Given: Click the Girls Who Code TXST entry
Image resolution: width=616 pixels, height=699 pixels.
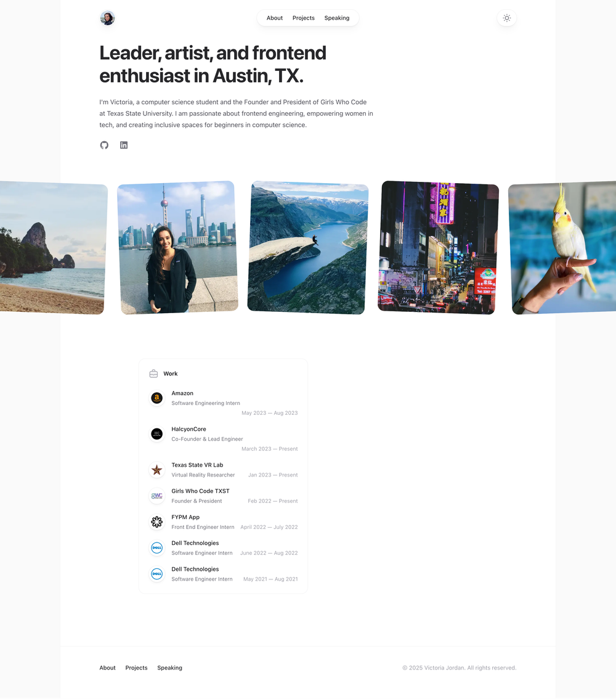Looking at the screenshot, I should [200, 491].
